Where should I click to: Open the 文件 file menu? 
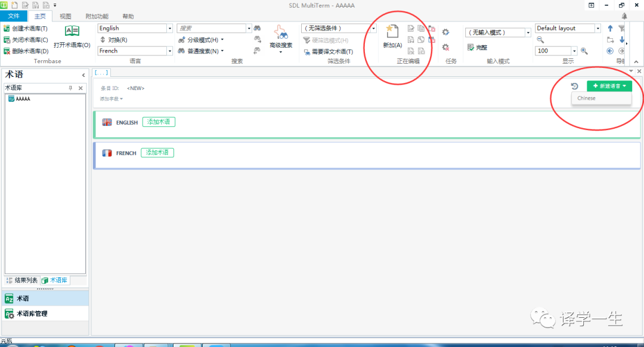14,16
